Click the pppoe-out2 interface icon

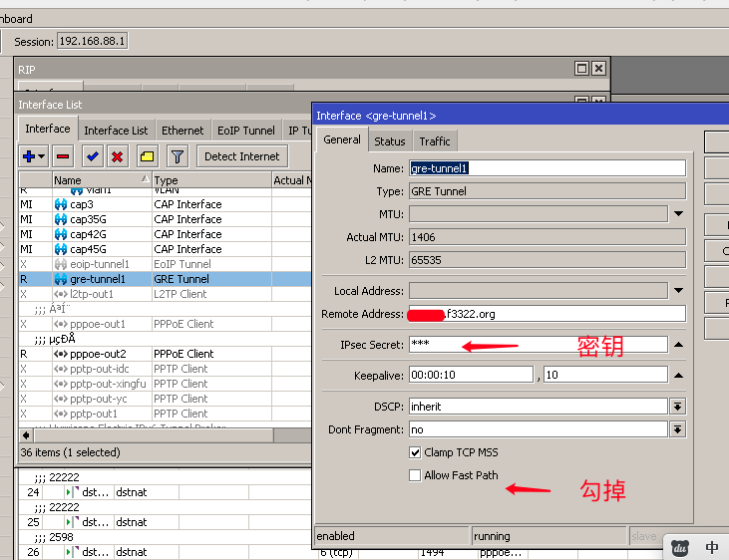click(61, 354)
